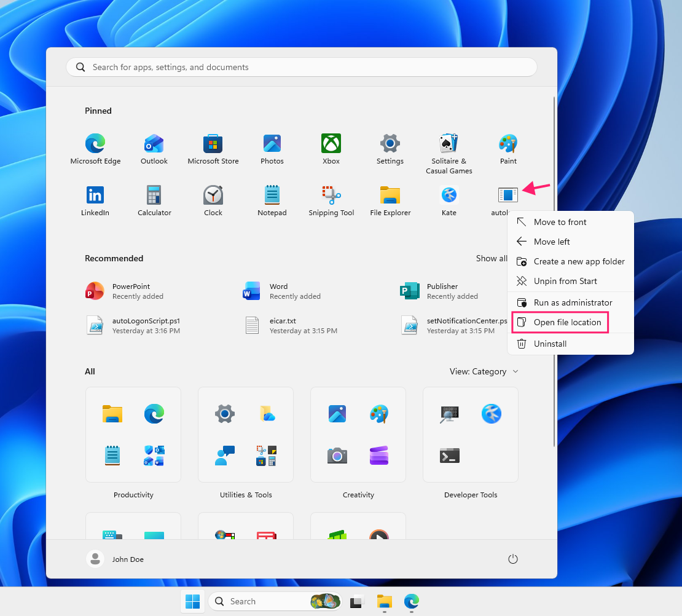
Task: Open Solitaire & Casual Games
Action: pyautogui.click(x=449, y=154)
